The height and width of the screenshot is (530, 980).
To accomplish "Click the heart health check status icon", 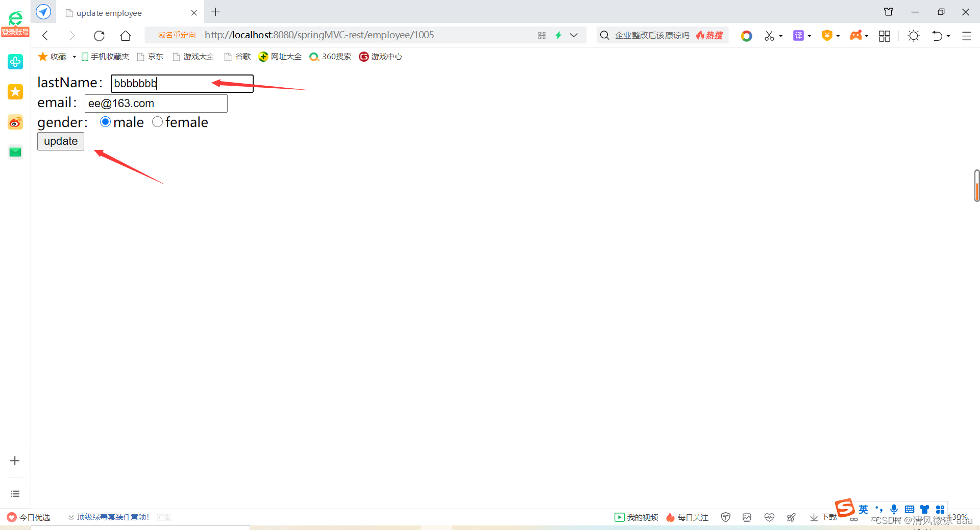I will [769, 517].
